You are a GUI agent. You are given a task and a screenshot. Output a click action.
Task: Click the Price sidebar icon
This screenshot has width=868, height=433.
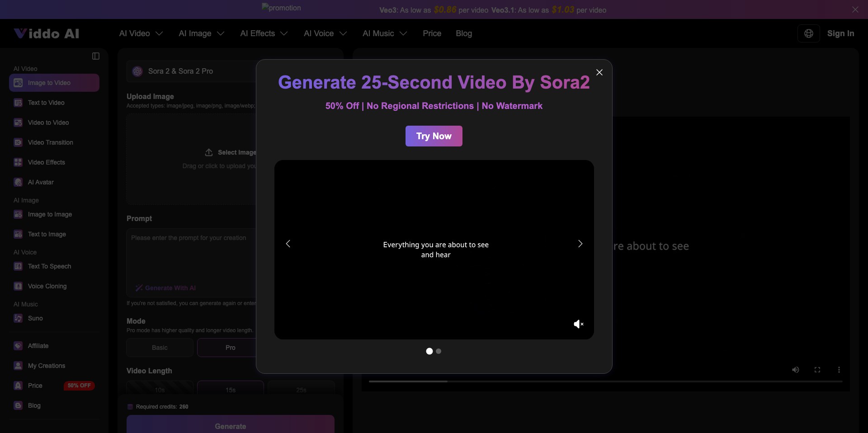click(x=18, y=386)
